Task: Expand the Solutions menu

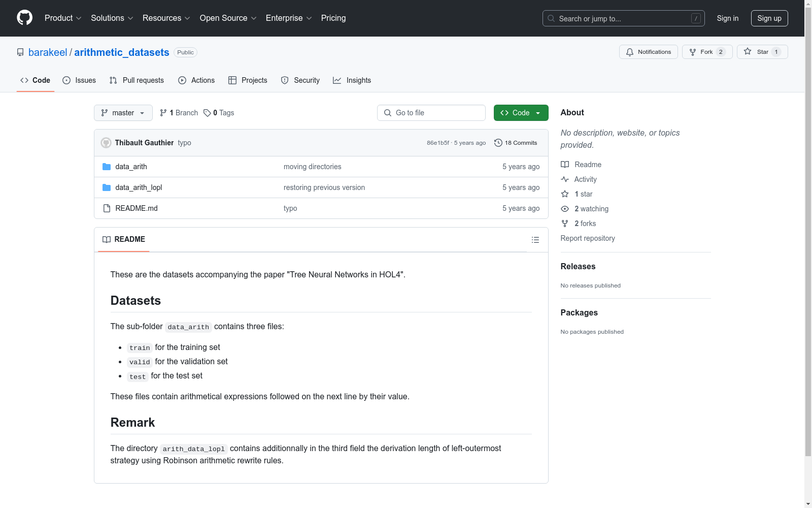Action: pyautogui.click(x=112, y=18)
